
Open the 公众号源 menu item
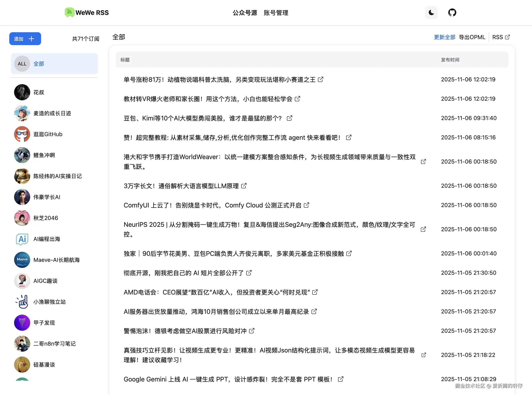click(245, 13)
